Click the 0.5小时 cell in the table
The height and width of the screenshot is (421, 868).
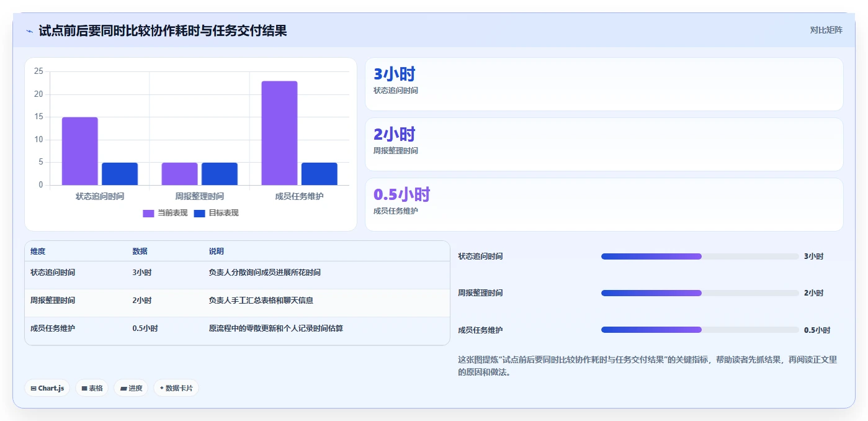click(145, 328)
